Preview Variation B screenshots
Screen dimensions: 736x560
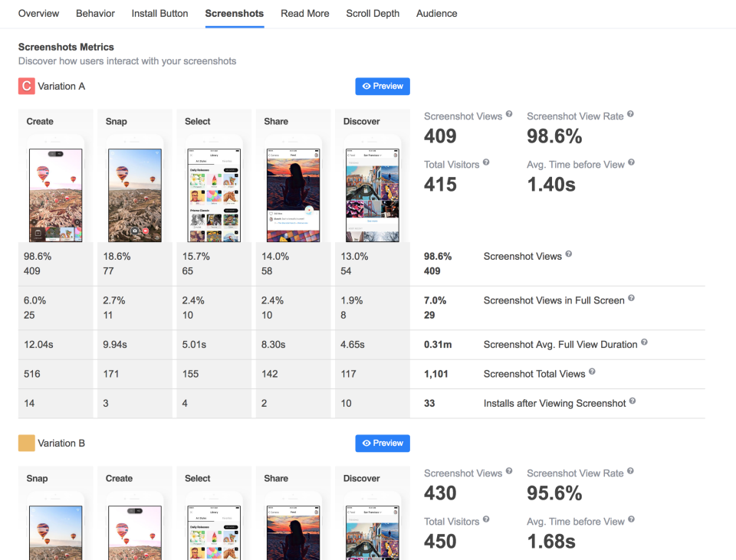(x=382, y=443)
